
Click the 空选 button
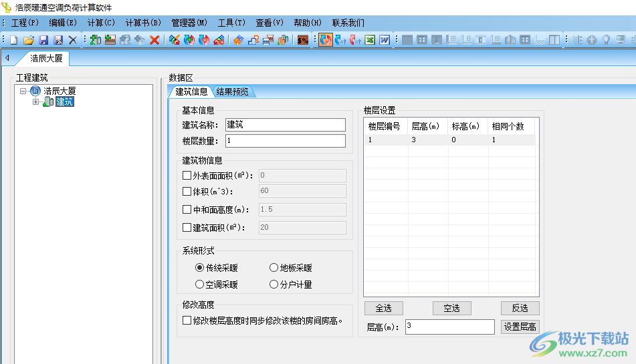pyautogui.click(x=452, y=308)
